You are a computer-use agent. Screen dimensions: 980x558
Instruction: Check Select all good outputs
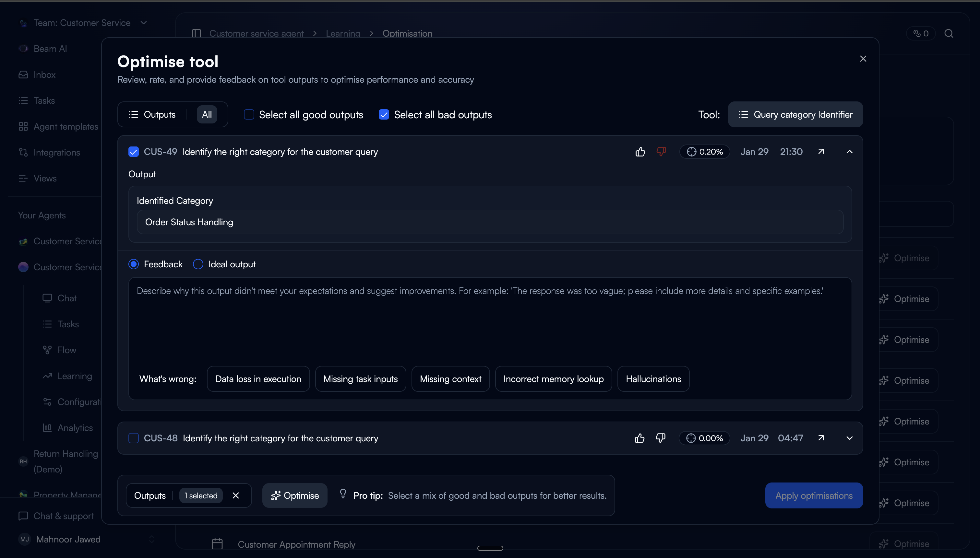click(x=249, y=115)
